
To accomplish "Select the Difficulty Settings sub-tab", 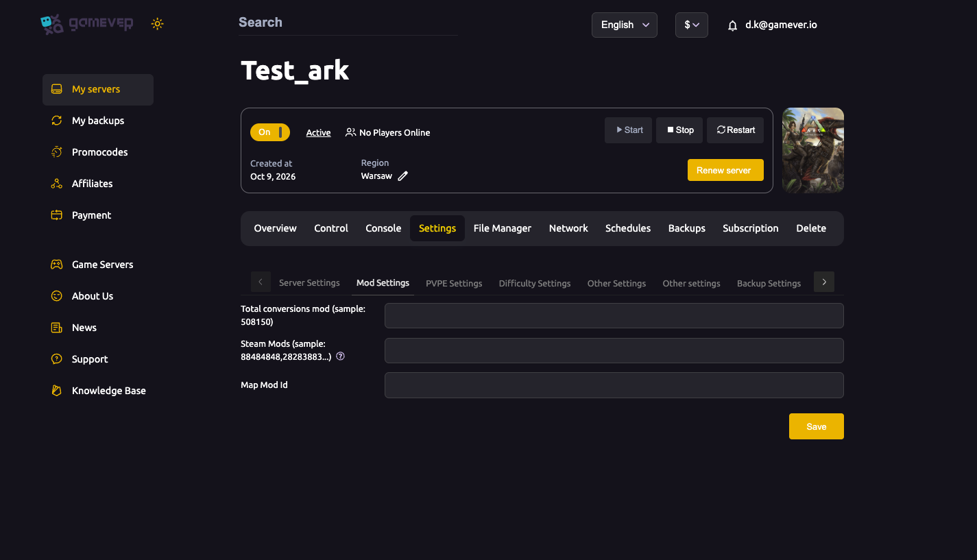I will point(535,283).
